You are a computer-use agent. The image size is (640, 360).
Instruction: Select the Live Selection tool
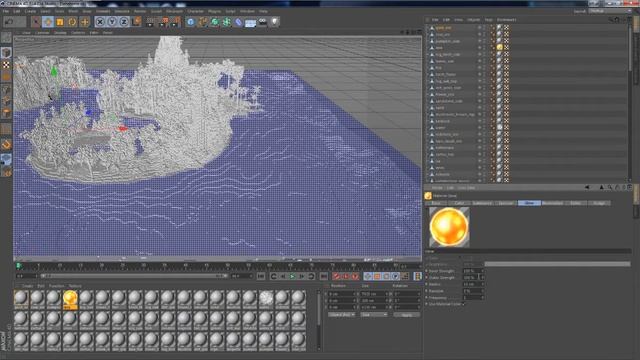point(36,22)
